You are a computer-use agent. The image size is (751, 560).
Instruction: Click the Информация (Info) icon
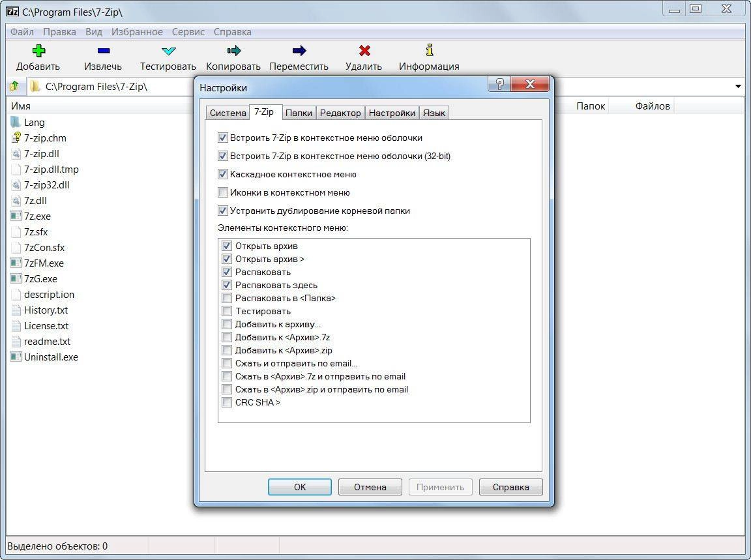pyautogui.click(x=429, y=50)
